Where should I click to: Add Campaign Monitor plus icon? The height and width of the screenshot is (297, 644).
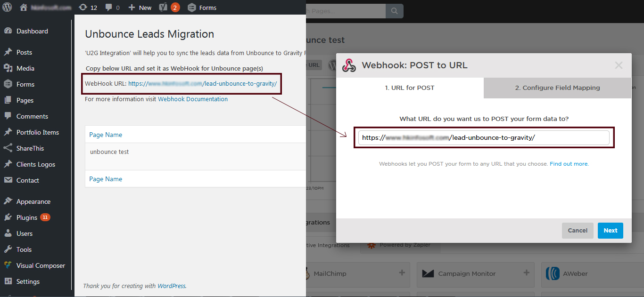point(527,273)
